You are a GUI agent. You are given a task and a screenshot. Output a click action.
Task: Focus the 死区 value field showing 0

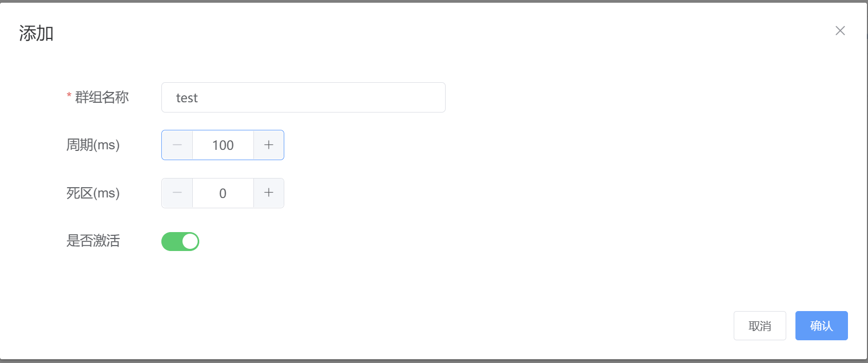[223, 193]
